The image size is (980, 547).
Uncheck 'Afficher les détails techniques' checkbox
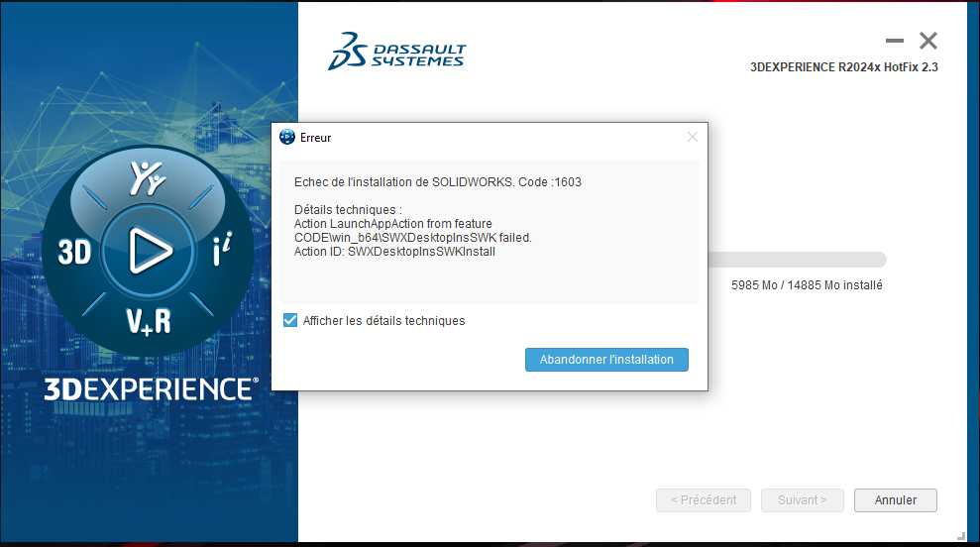click(290, 320)
